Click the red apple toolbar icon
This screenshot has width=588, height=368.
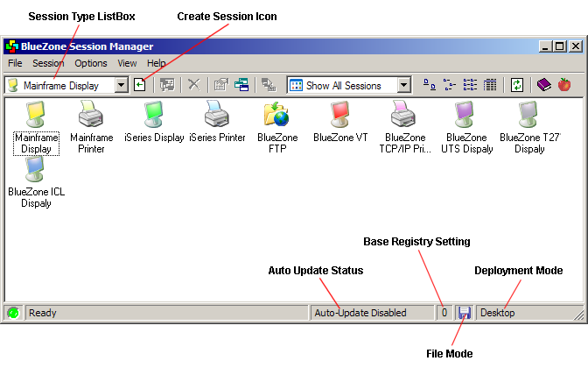click(564, 85)
